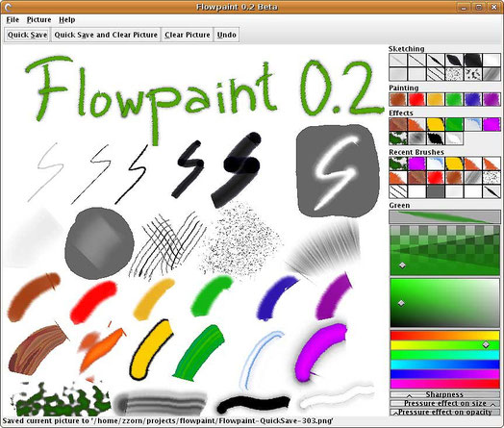Click the checkered green opacity picker
Viewport: 504px width, 428px height.
click(445, 250)
